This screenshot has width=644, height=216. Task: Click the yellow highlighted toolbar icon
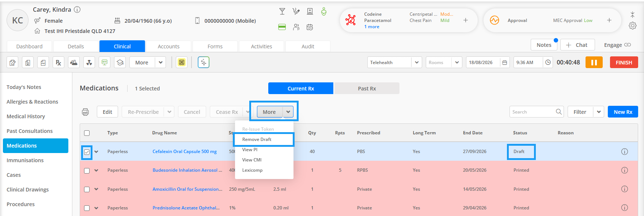click(x=182, y=63)
